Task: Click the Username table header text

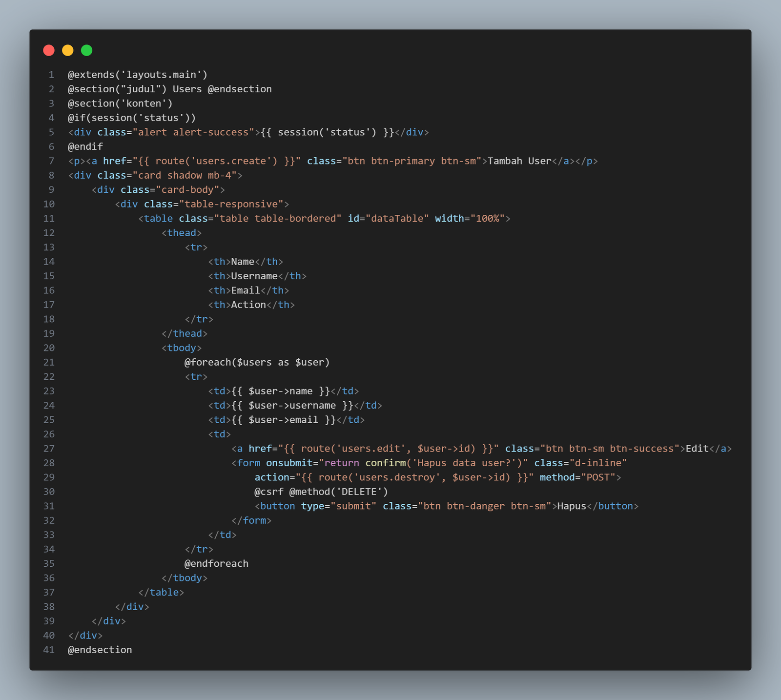Action: tap(254, 276)
